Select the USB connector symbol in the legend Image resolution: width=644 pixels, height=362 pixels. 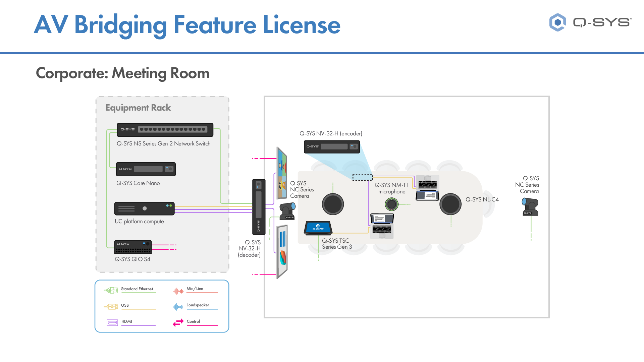coord(111,306)
